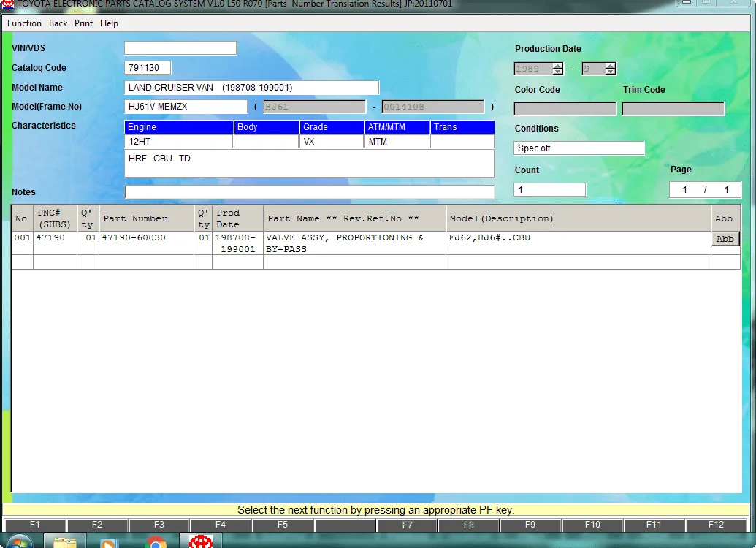Click the Count field
Screen dimensions: 756x548
click(549, 189)
